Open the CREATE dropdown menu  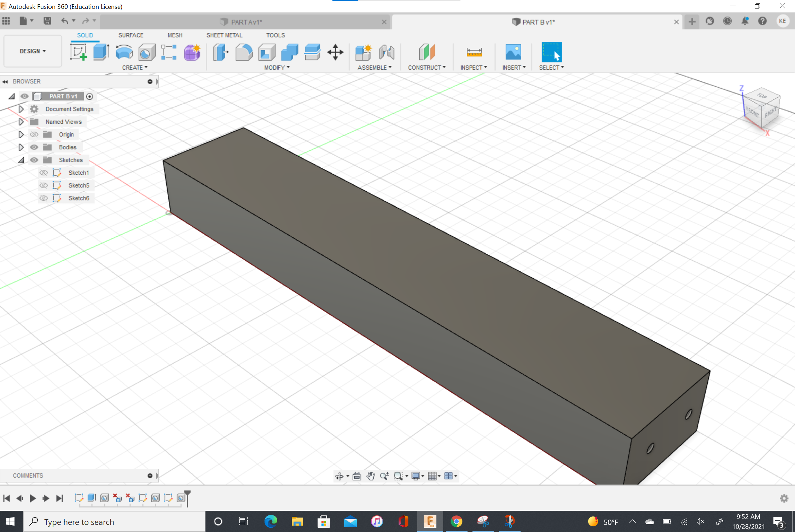coord(135,67)
